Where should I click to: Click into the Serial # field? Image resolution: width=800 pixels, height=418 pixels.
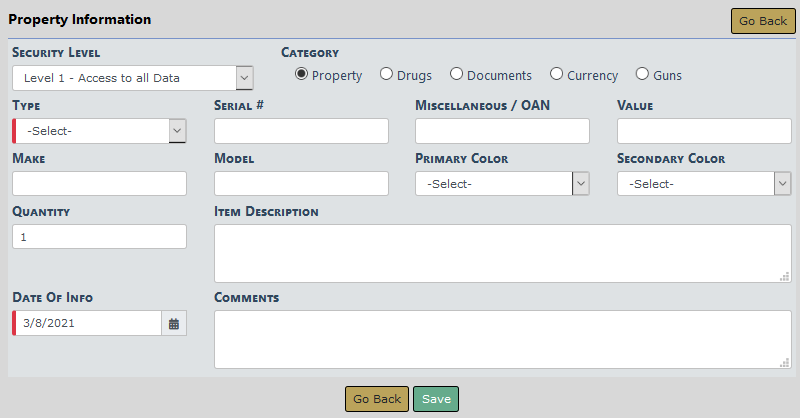(x=301, y=131)
